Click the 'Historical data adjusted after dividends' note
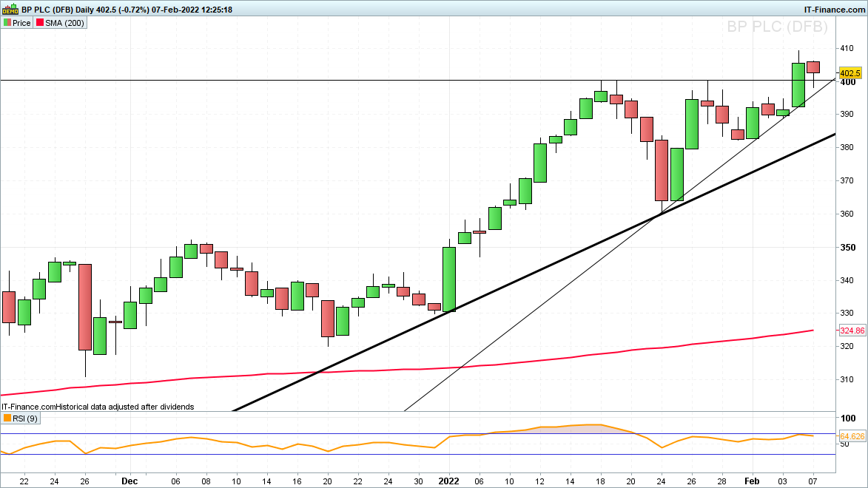 [125, 407]
